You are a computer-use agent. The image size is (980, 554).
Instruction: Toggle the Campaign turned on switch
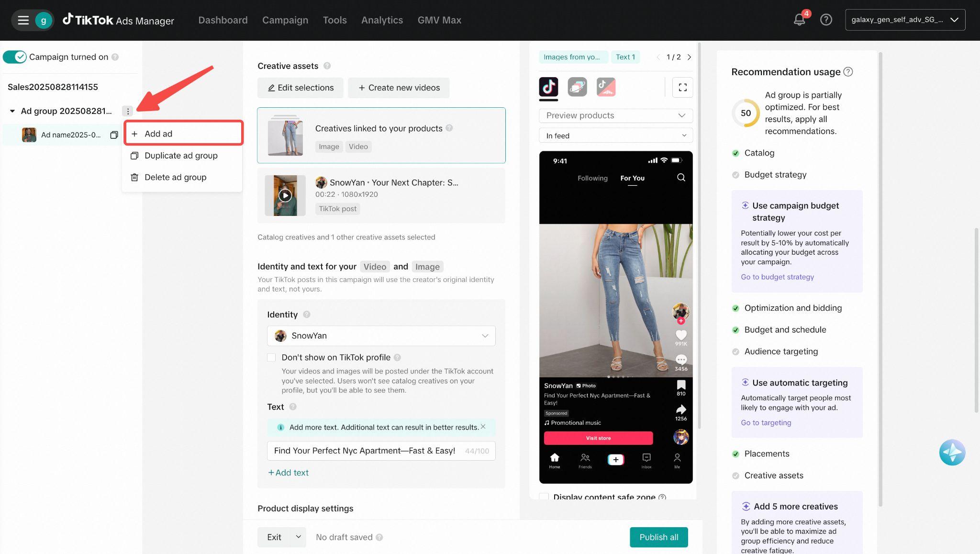click(14, 57)
